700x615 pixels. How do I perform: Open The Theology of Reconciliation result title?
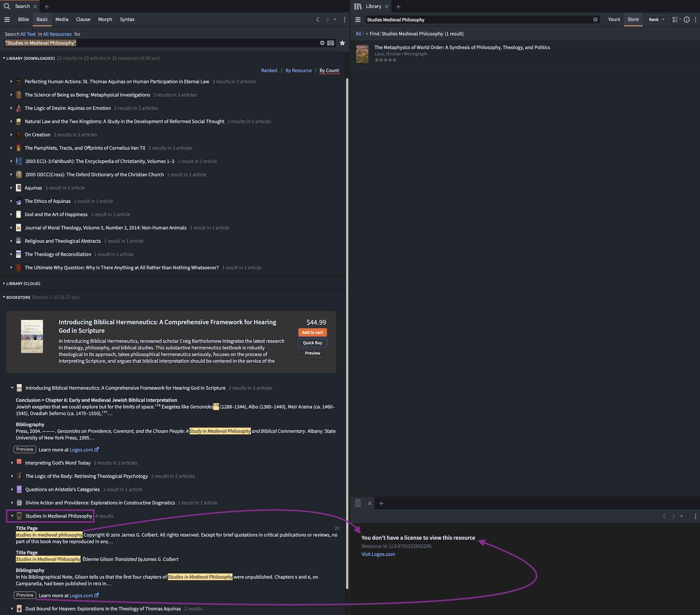58,254
